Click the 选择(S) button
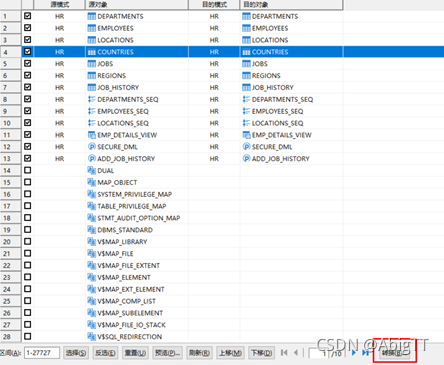This screenshot has height=365, width=444. (76, 353)
